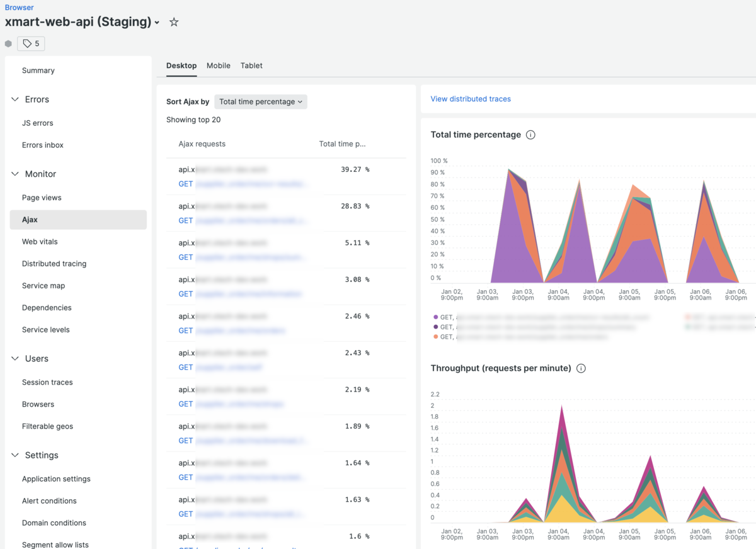Collapse the Settings sidebar section
Screen dimensions: 756x549
coord(15,455)
